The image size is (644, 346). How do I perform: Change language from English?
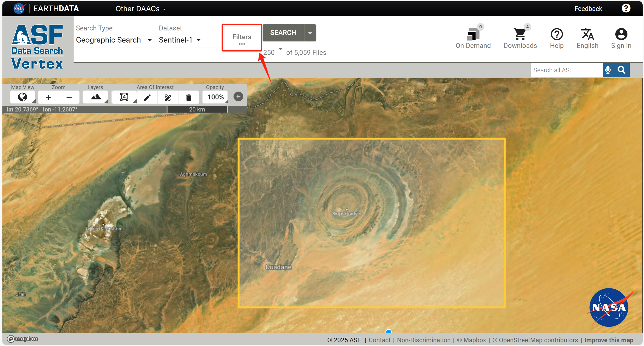pyautogui.click(x=587, y=38)
